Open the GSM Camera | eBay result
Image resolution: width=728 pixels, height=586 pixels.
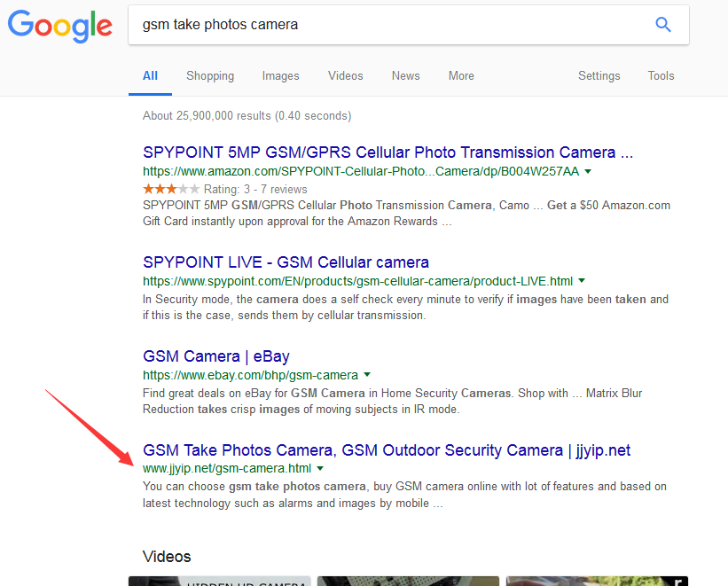click(215, 356)
